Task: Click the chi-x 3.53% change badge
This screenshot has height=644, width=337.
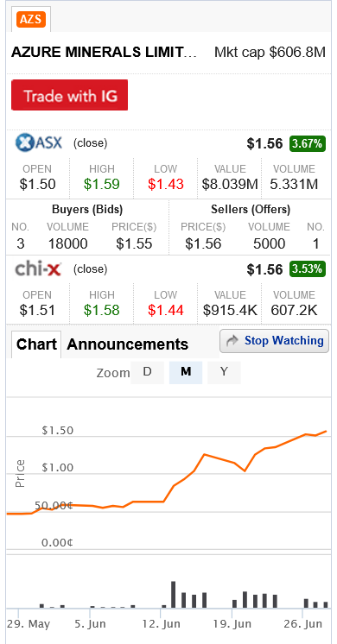Action: pos(308,269)
